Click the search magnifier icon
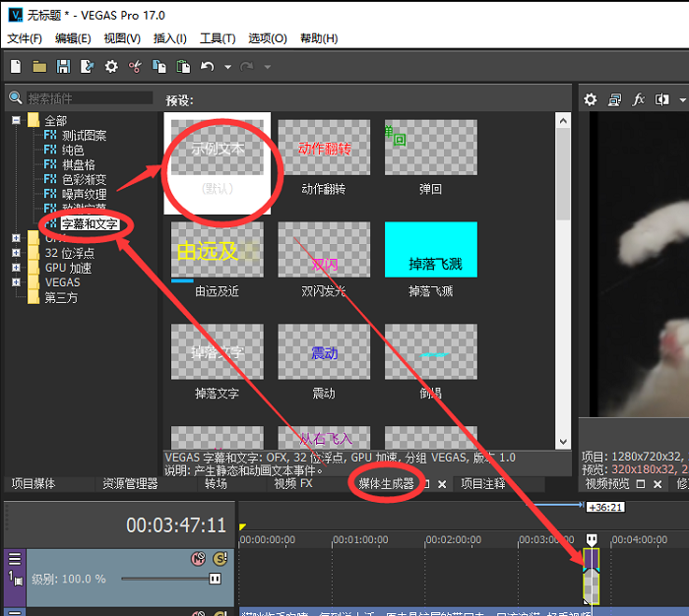This screenshot has height=616, width=689. tap(16, 97)
